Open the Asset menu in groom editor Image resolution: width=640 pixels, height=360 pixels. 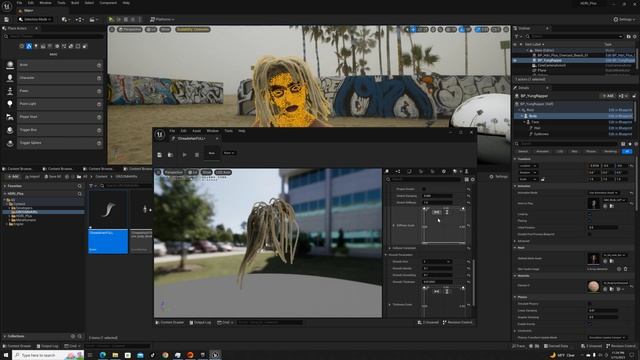coord(196,131)
